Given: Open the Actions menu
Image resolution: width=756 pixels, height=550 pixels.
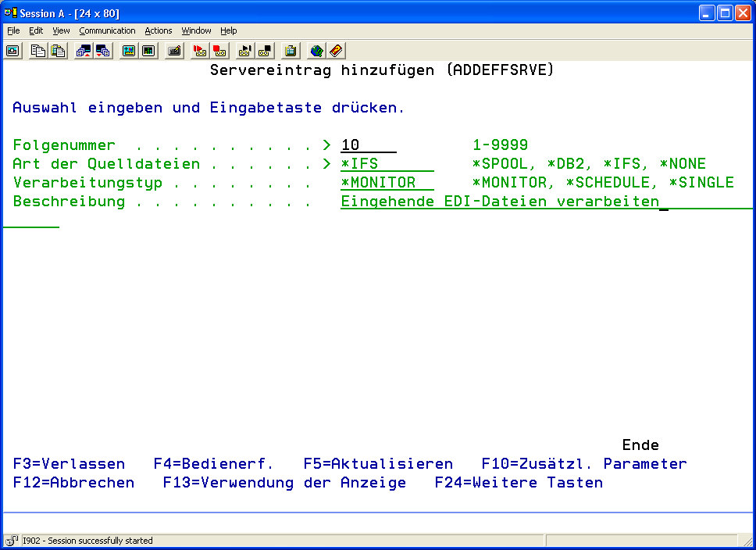Looking at the screenshot, I should tap(159, 30).
